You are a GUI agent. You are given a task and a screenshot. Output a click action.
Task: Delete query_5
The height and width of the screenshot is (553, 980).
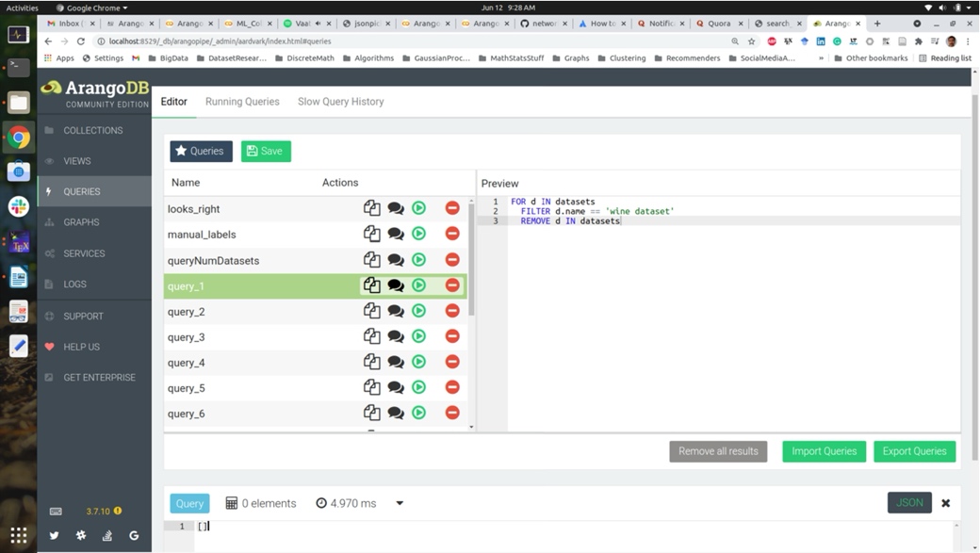point(452,387)
